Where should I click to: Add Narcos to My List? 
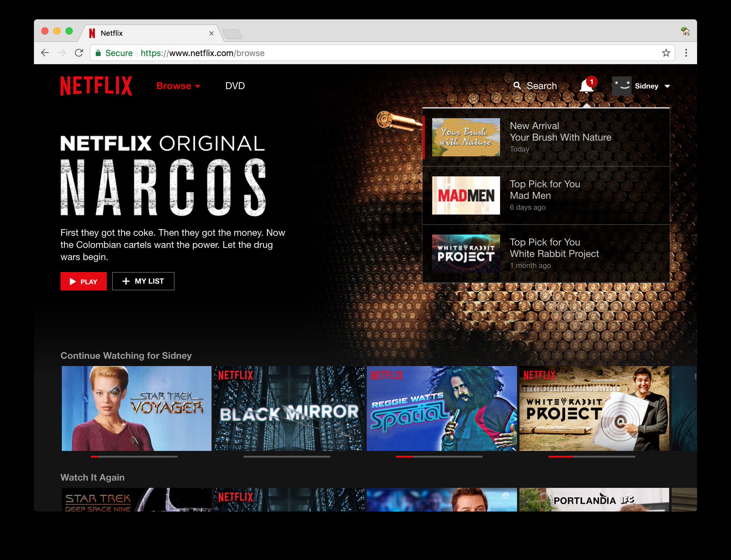(143, 281)
